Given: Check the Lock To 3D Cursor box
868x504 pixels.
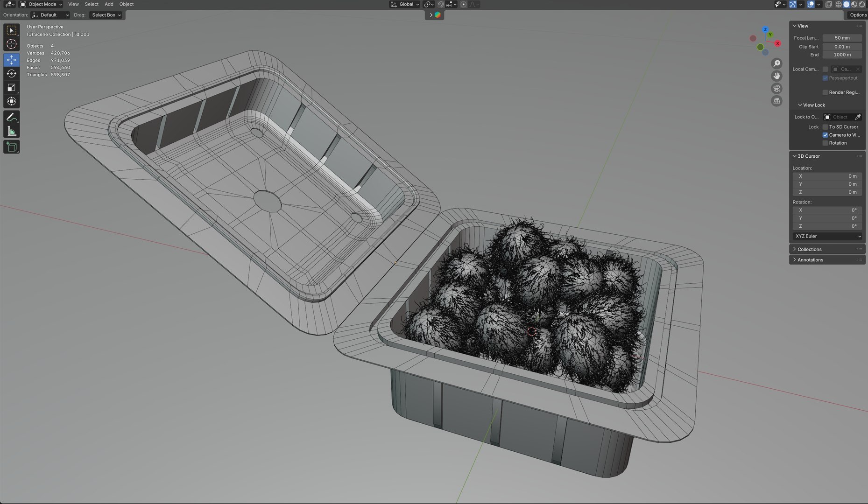Looking at the screenshot, I should click(x=825, y=127).
